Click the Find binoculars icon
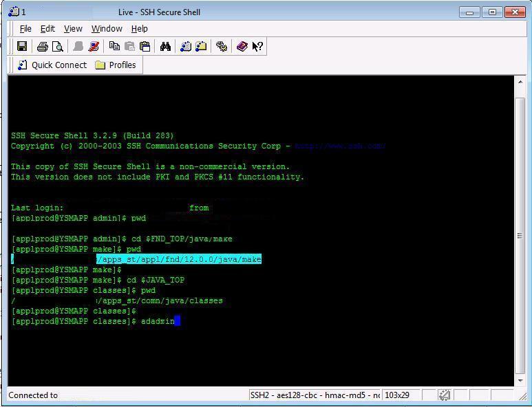 tap(165, 46)
